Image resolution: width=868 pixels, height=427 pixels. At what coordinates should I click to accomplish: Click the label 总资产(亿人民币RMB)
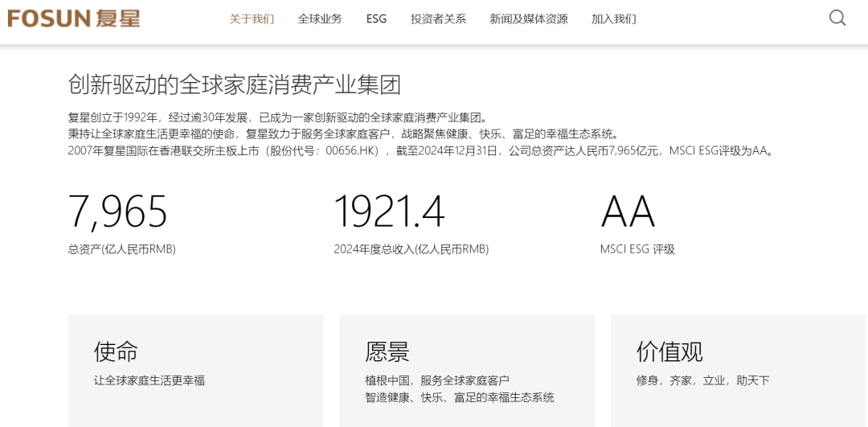tap(122, 249)
